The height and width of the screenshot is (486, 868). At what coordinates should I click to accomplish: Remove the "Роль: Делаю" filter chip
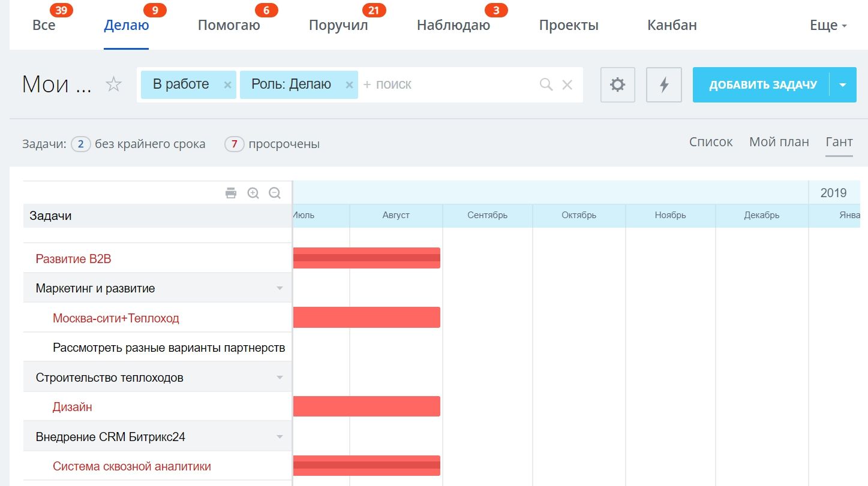point(349,85)
